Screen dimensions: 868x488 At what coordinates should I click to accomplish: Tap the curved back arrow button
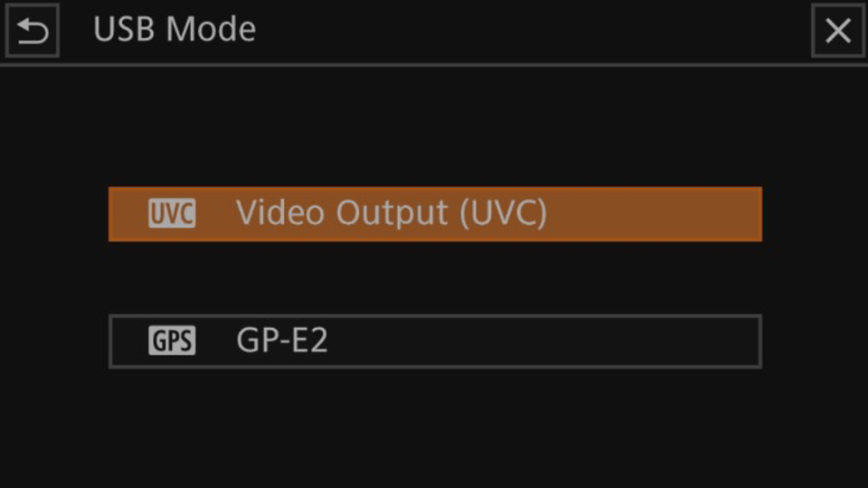[x=33, y=30]
